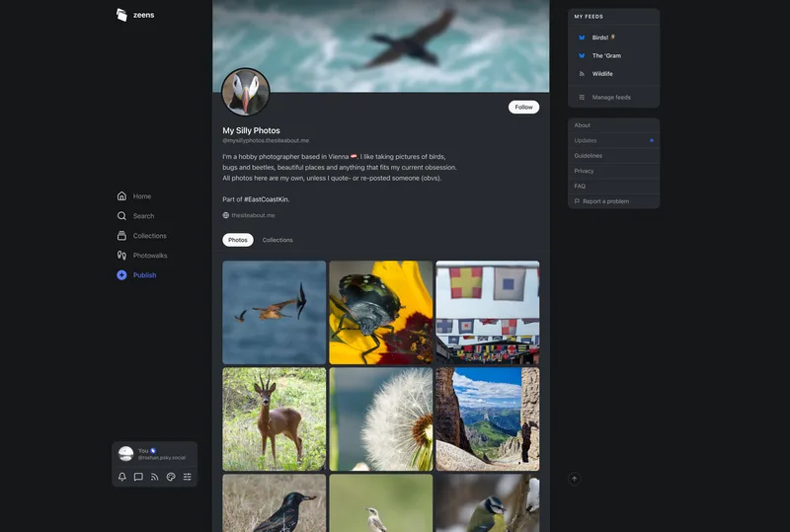790x532 pixels.
Task: Click the zeens logo icon
Action: point(121,15)
